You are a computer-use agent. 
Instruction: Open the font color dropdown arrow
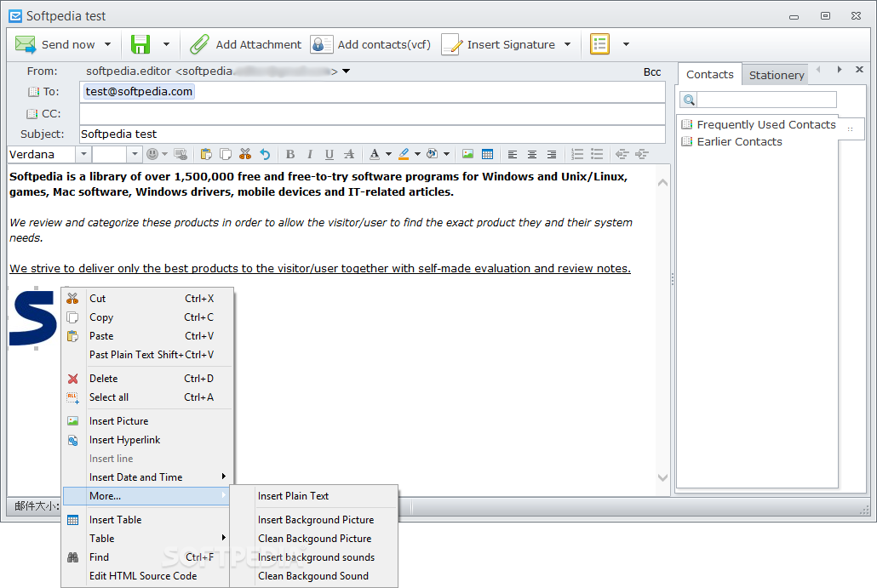388,154
